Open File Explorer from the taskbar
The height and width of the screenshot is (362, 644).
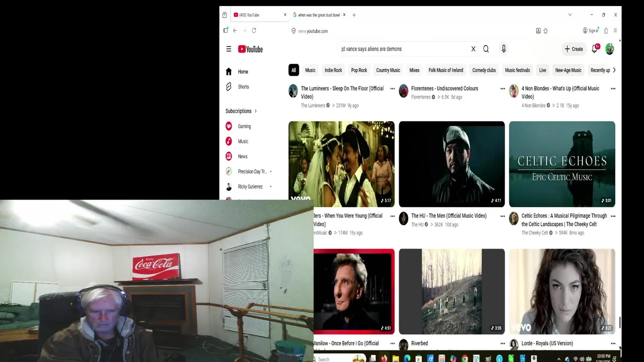(x=395, y=358)
